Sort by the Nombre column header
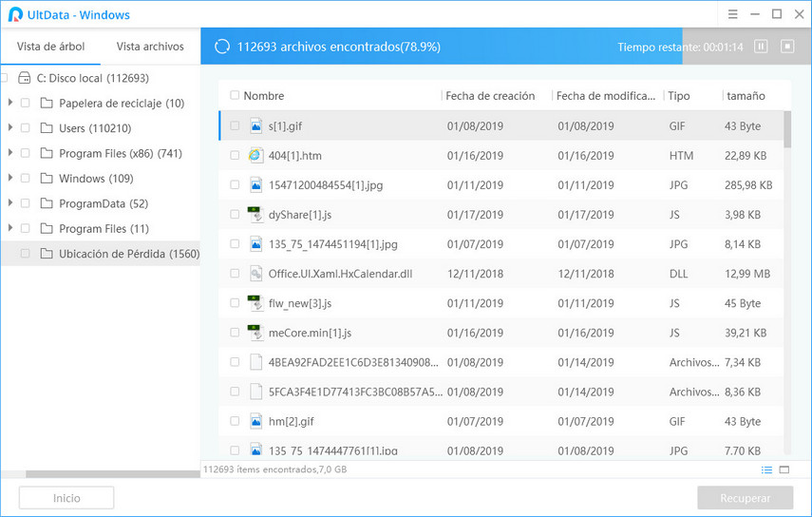This screenshot has width=812, height=517. point(264,96)
